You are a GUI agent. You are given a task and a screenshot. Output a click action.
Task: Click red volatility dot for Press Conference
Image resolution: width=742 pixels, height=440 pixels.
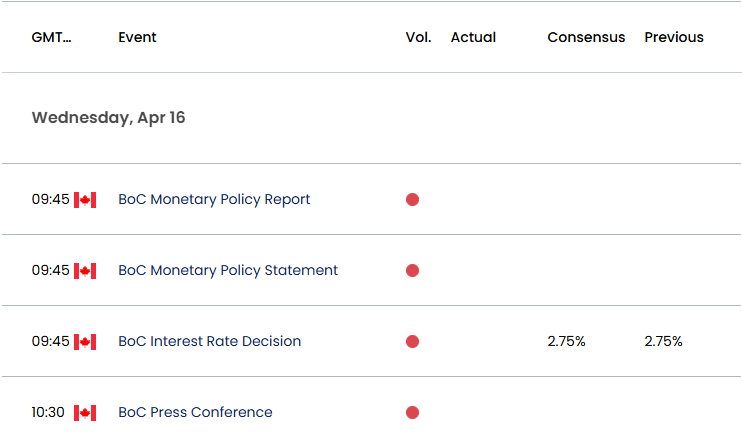pos(412,413)
